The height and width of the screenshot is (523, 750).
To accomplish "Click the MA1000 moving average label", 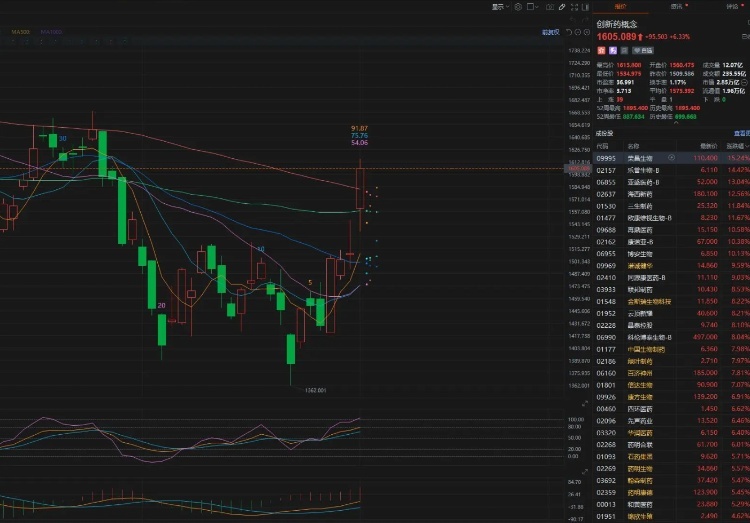I will (x=51, y=31).
